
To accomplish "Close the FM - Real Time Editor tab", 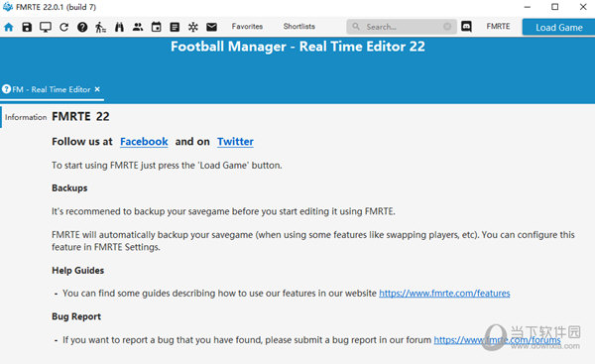I will coord(97,89).
